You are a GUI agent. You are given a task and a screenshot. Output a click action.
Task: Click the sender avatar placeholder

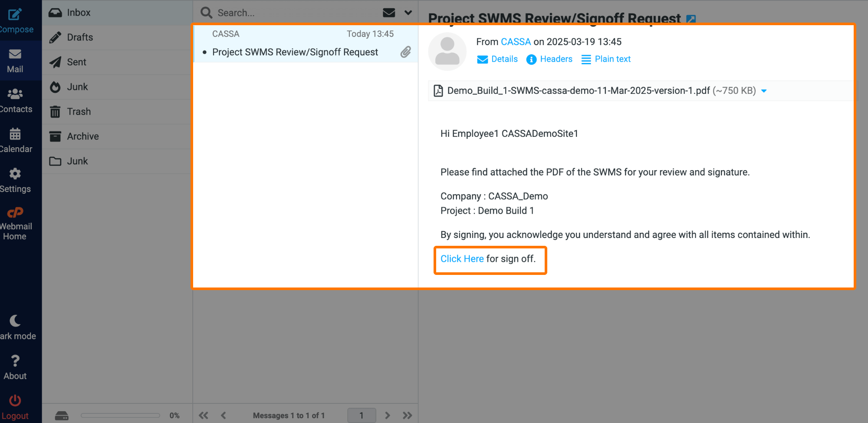[447, 51]
